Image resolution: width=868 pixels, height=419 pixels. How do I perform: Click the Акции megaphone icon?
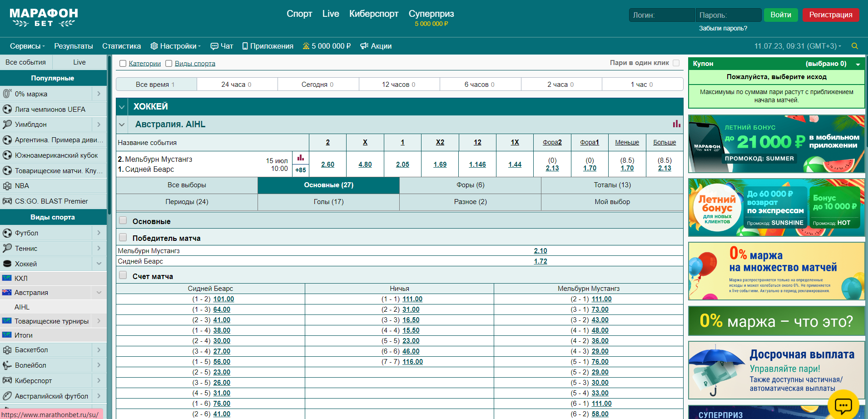tap(364, 46)
